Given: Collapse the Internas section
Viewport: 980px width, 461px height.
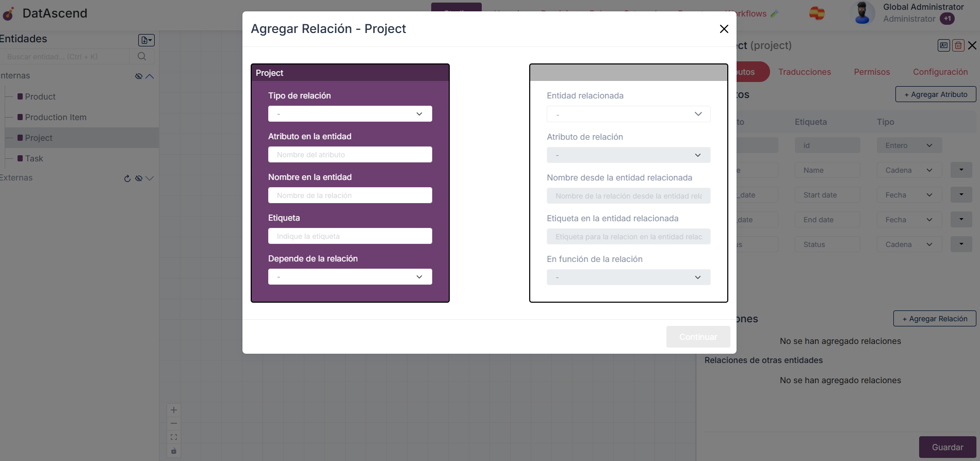Looking at the screenshot, I should [150, 76].
